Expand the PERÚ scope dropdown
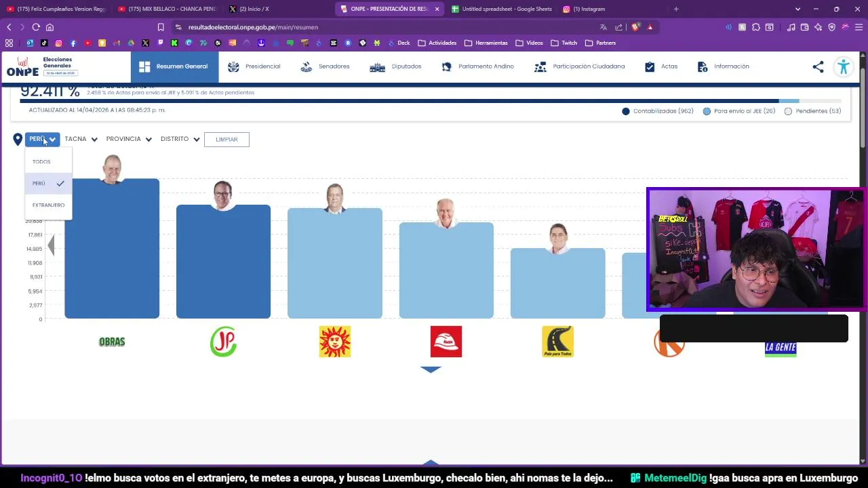The width and height of the screenshot is (868, 488). coord(42,139)
